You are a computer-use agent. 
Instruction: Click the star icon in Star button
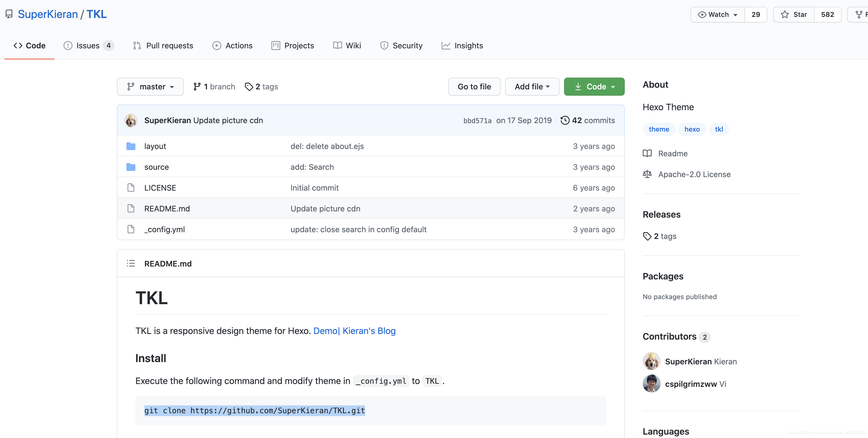point(785,15)
